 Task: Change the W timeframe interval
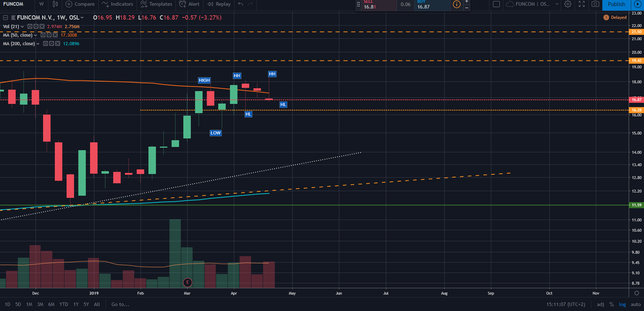coord(42,4)
